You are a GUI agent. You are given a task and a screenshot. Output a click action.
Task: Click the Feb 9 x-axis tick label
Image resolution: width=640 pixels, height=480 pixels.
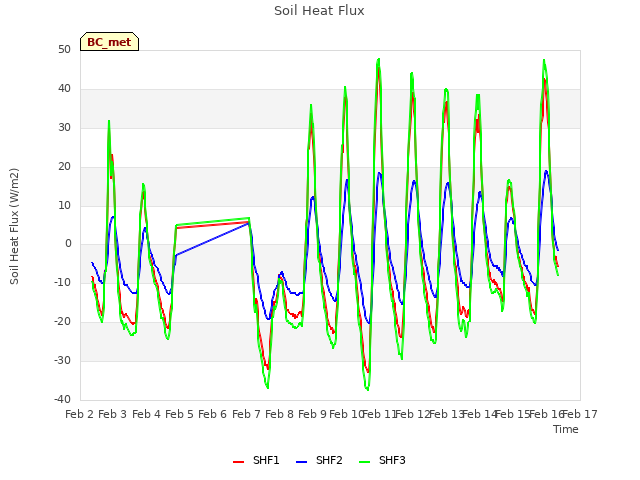tap(312, 414)
